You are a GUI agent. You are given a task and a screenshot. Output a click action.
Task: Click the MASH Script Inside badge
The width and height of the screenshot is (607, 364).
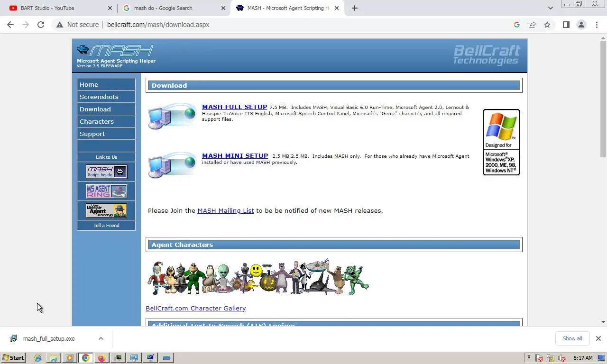tap(106, 172)
